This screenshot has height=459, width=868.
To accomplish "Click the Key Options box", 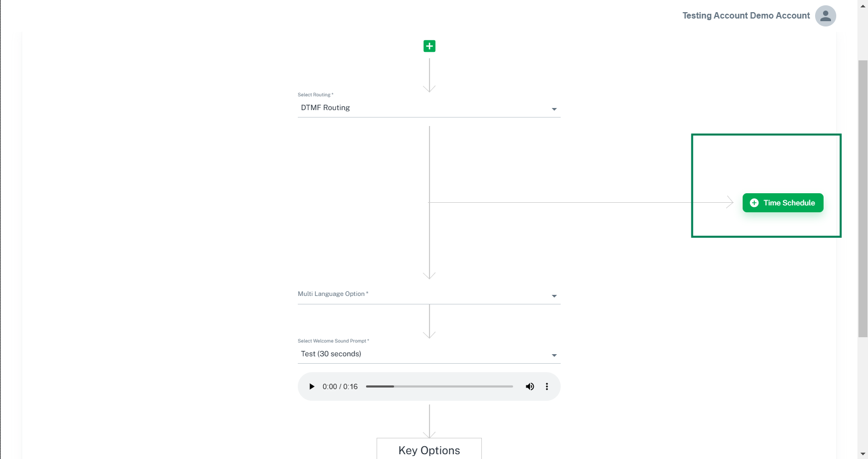I will click(x=429, y=449).
